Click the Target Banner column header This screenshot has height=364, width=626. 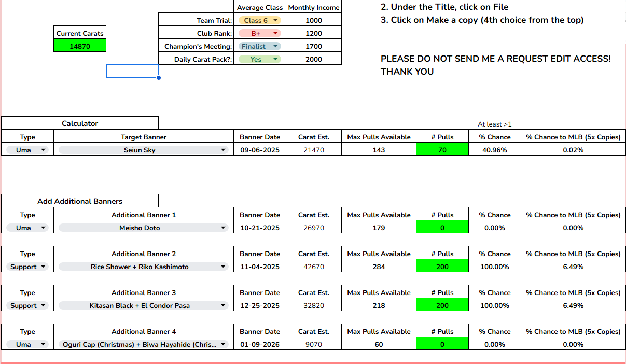pyautogui.click(x=144, y=137)
